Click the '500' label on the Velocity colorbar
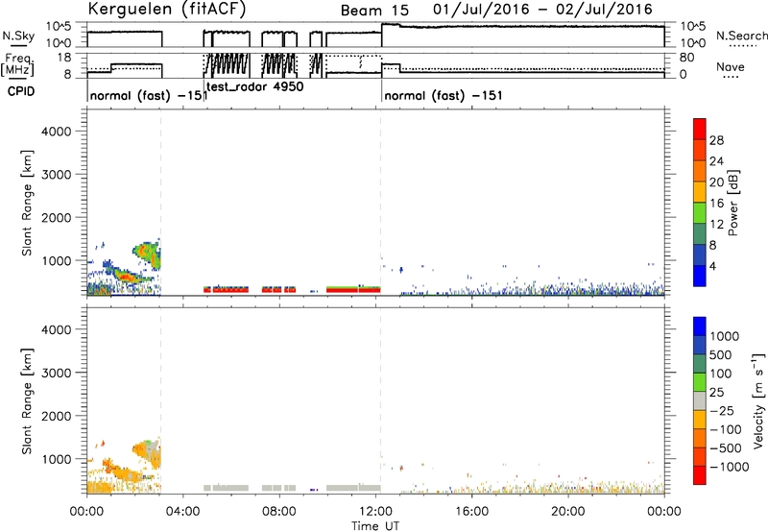The height and width of the screenshot is (532, 768). click(x=721, y=355)
